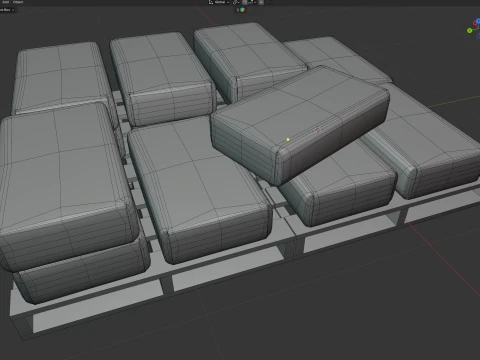Click the green Y axis gizmo ball
The height and width of the screenshot is (360, 480).
click(470, 30)
